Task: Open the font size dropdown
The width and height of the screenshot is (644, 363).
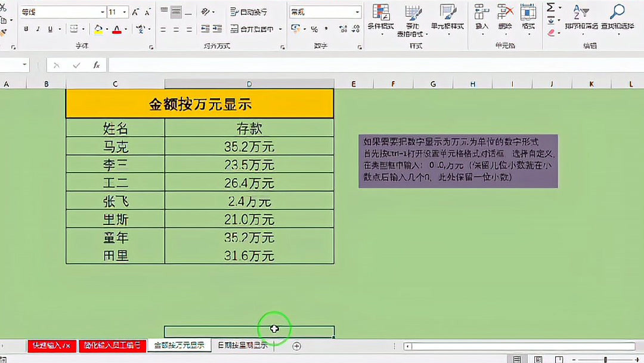Action: (x=123, y=12)
